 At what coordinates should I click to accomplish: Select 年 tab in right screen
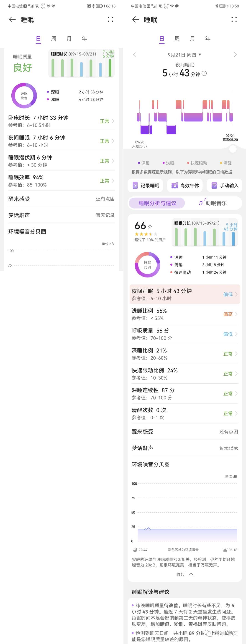[208, 38]
